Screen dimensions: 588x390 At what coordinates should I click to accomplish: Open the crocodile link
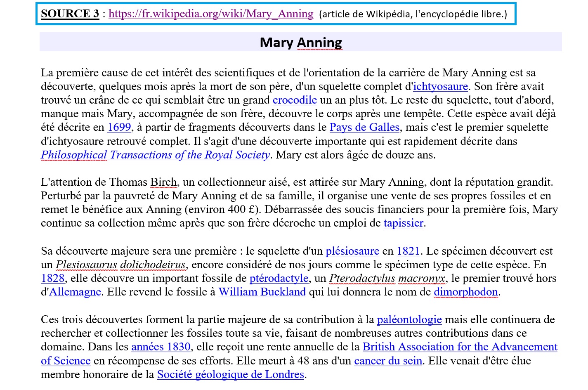click(295, 100)
